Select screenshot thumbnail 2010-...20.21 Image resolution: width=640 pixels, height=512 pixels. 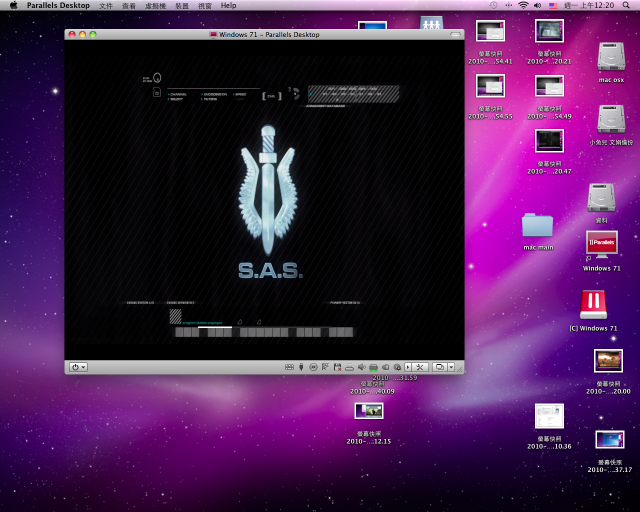549,31
